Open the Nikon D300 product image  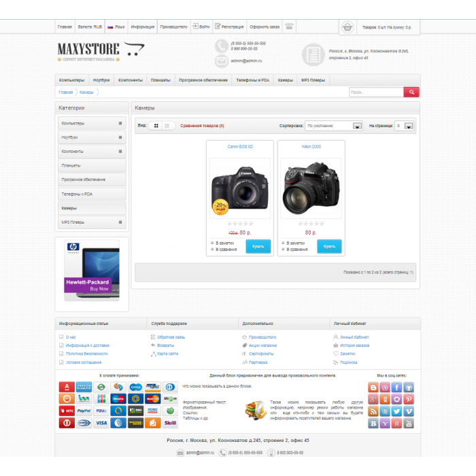coord(311,188)
